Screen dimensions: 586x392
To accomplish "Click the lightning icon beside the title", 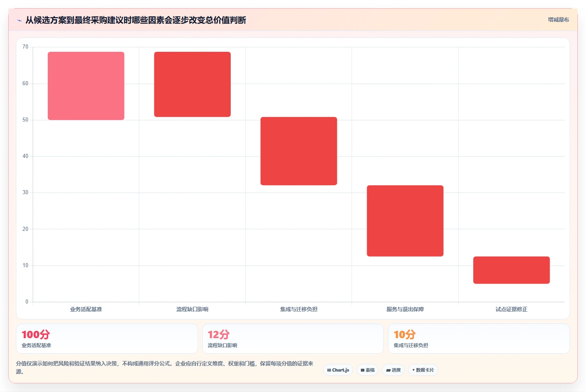I will [19, 20].
